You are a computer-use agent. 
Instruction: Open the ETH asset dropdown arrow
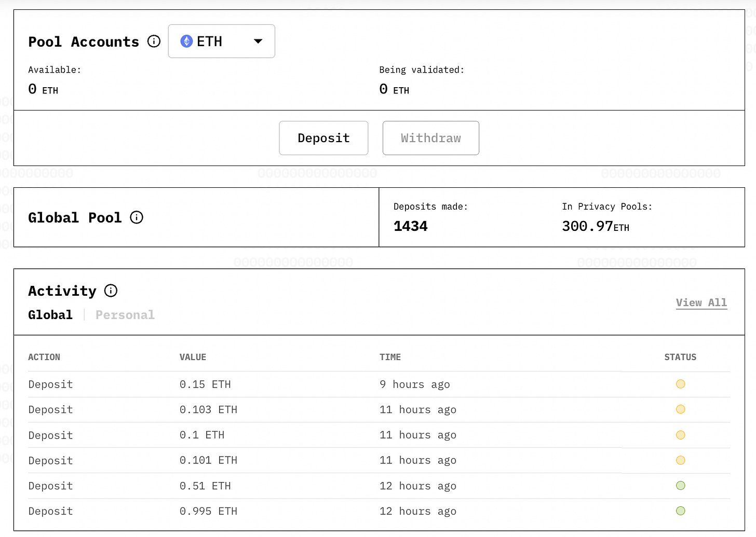click(x=258, y=41)
